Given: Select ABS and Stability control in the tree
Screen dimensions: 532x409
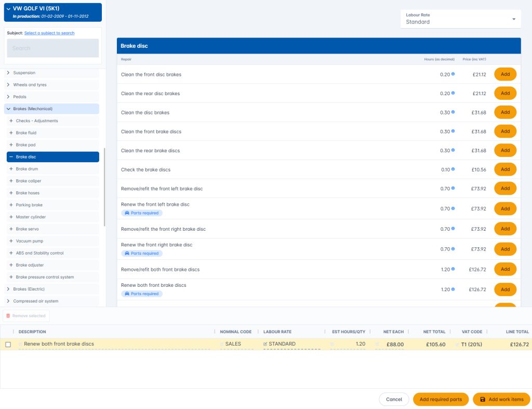Looking at the screenshot, I should (x=39, y=253).
